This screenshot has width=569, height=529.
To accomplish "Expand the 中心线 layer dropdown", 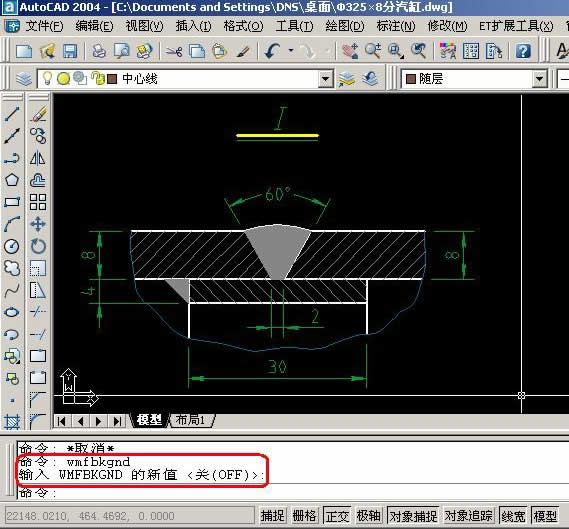I will pyautogui.click(x=326, y=79).
